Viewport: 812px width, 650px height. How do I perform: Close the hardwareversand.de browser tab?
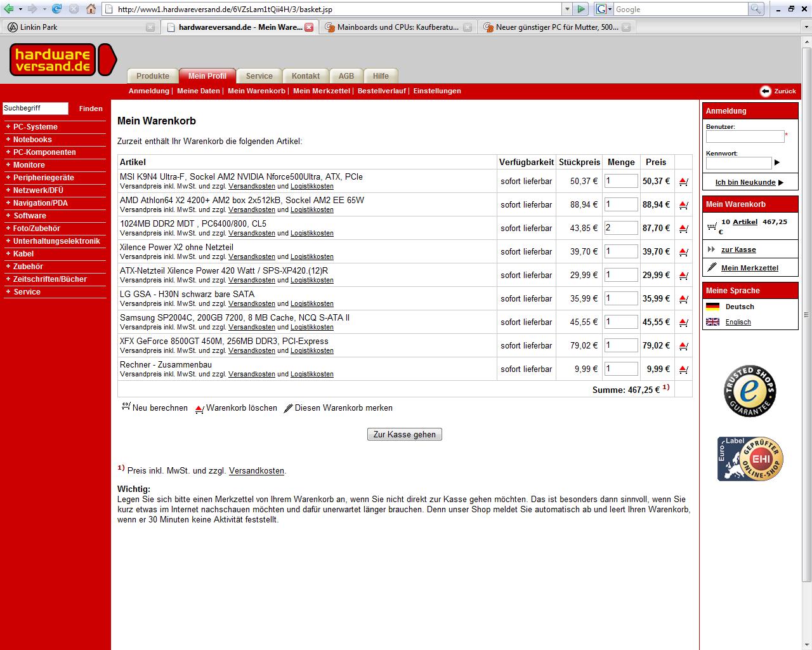[x=309, y=27]
